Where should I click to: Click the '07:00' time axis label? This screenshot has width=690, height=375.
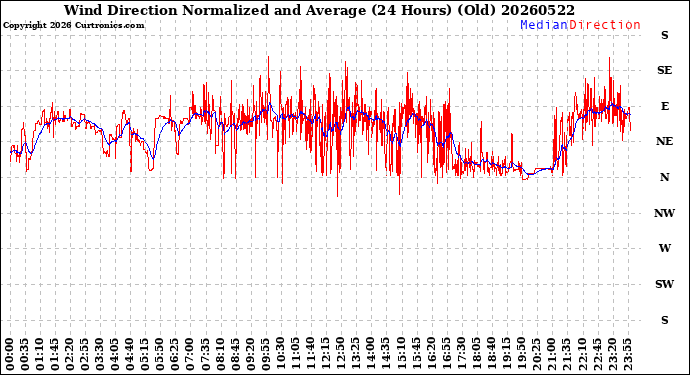[190, 354]
